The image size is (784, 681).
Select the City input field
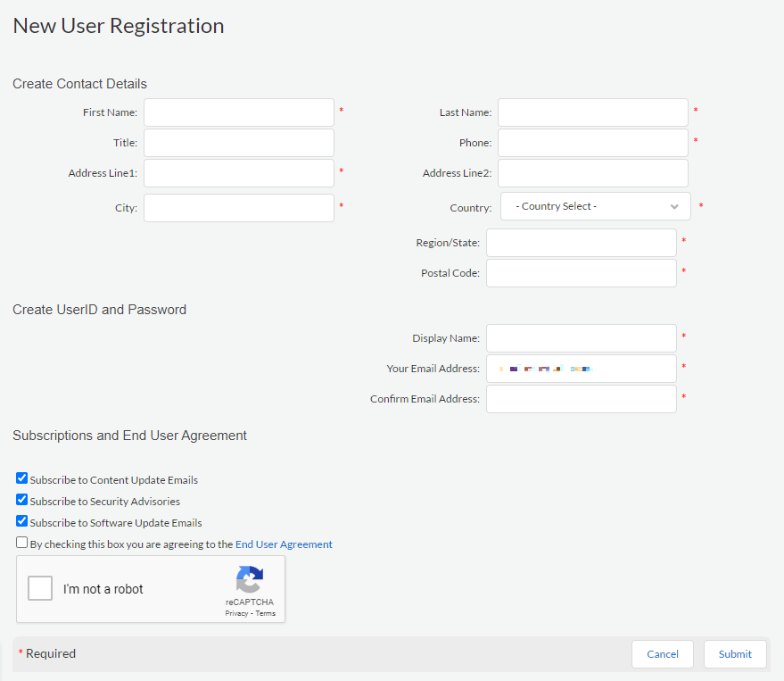(238, 207)
